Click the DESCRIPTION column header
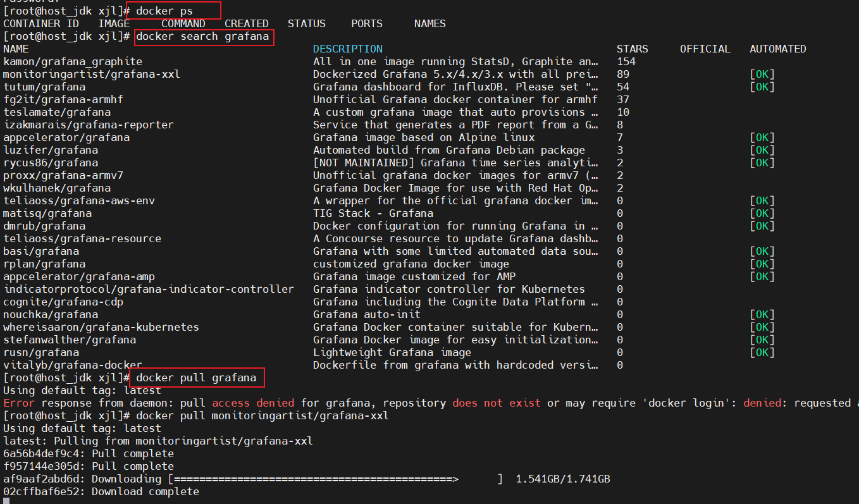 tap(348, 49)
